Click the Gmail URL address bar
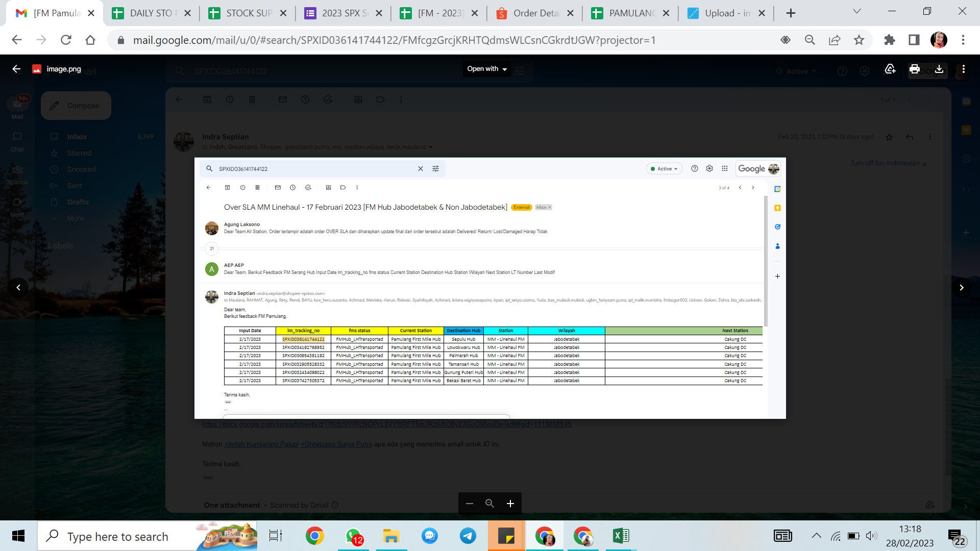Viewport: 980px width, 551px height. click(394, 40)
